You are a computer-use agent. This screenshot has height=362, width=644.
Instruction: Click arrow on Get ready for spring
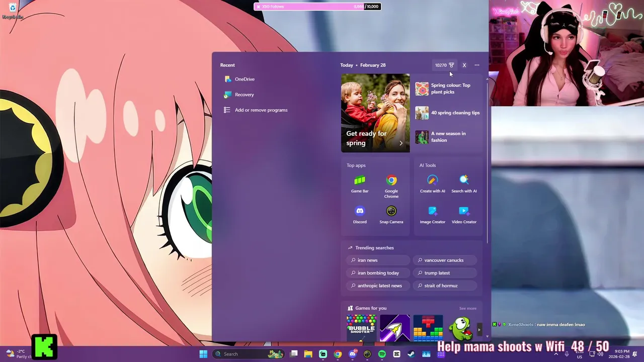tap(401, 143)
